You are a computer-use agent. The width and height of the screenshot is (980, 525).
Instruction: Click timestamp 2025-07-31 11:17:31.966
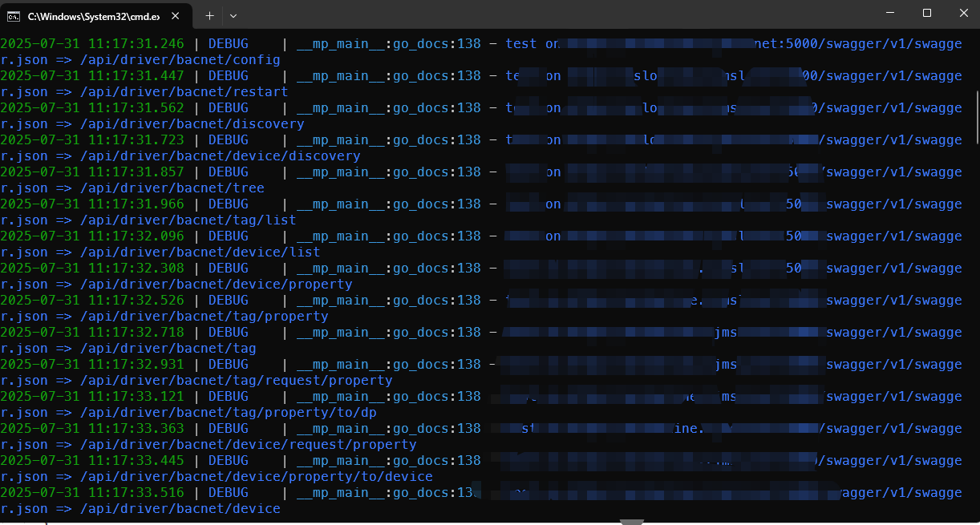point(92,204)
